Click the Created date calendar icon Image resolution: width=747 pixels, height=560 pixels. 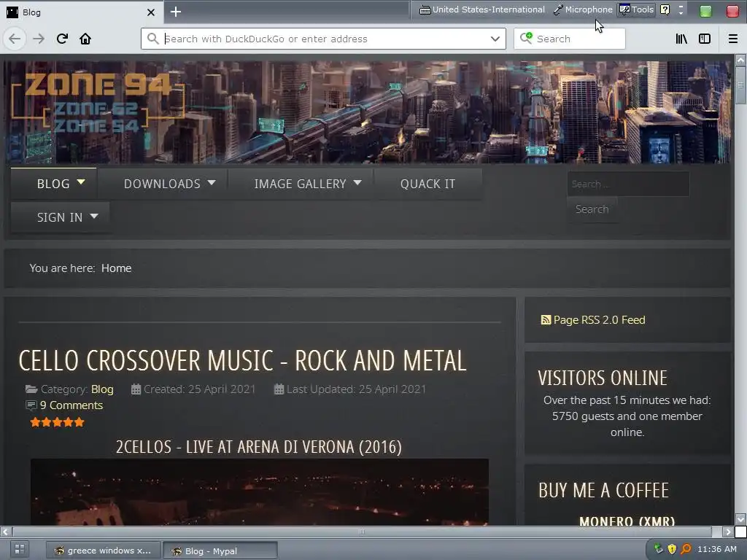coord(136,389)
